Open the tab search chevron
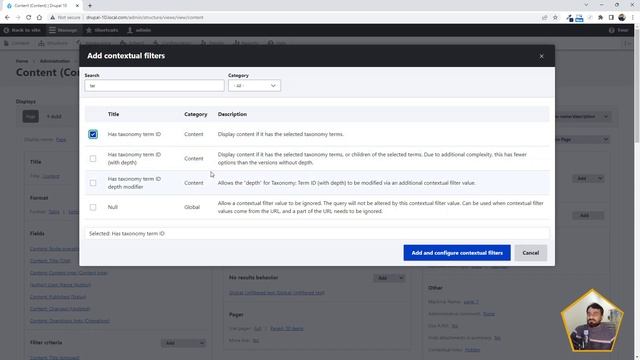 [x=586, y=5]
